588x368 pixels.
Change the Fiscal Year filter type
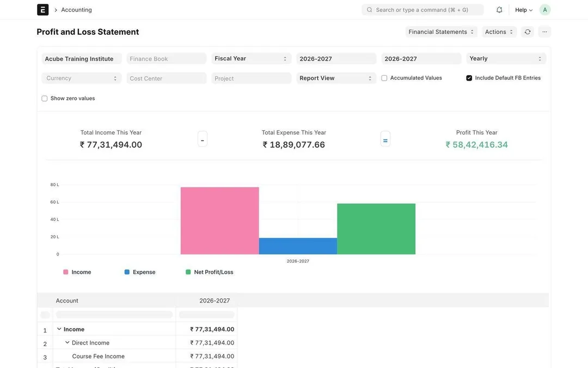pyautogui.click(x=251, y=58)
